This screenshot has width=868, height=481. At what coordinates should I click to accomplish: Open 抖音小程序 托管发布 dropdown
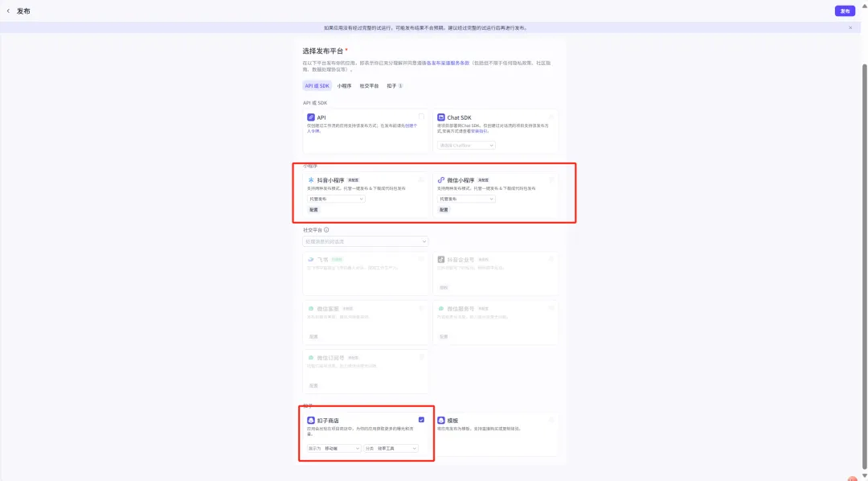(x=337, y=199)
